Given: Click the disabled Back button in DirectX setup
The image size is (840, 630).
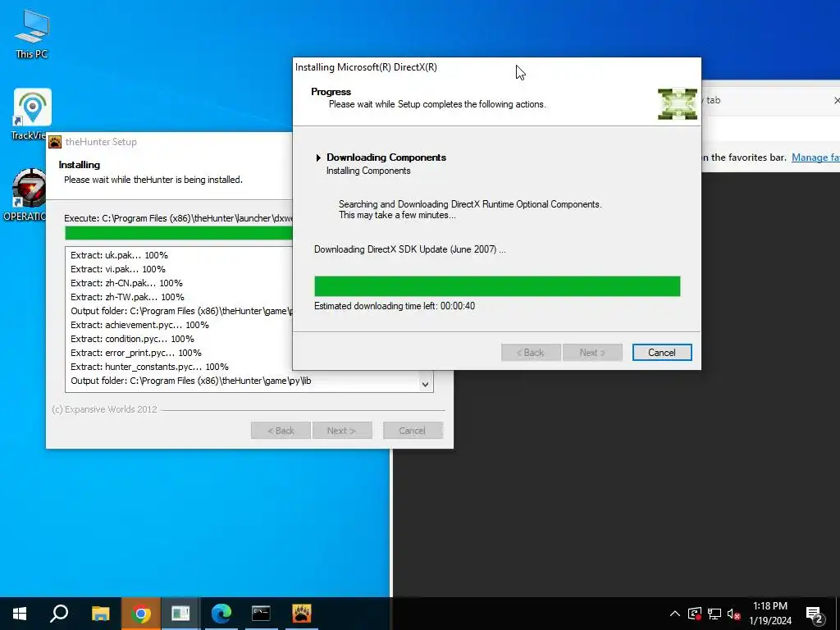Looking at the screenshot, I should tap(531, 353).
